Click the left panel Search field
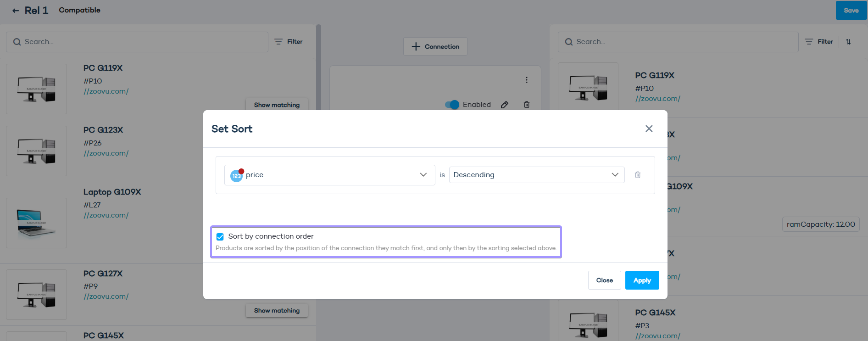This screenshot has height=341, width=868. pos(137,42)
